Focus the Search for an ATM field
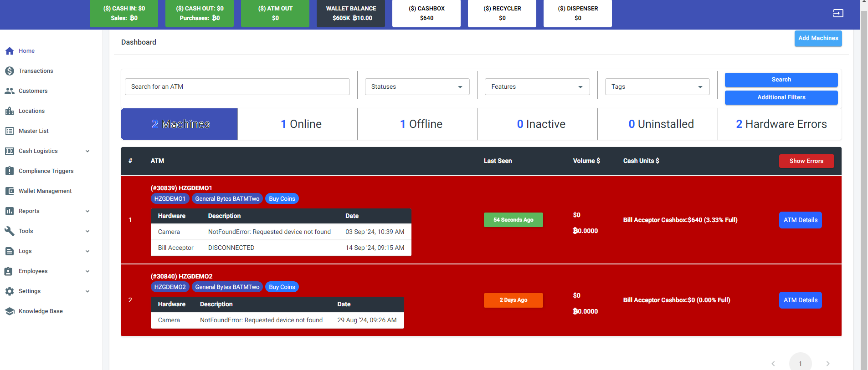Screen dimensions: 868x370 pyautogui.click(x=237, y=87)
